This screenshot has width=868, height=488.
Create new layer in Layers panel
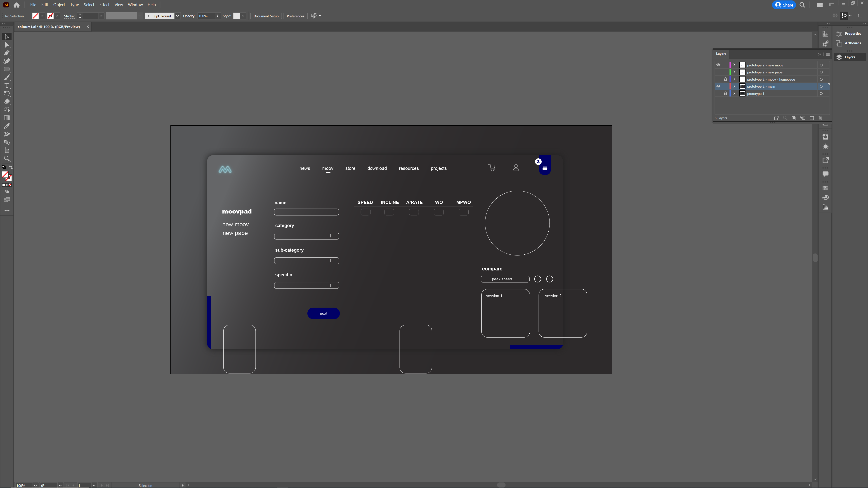tap(812, 118)
